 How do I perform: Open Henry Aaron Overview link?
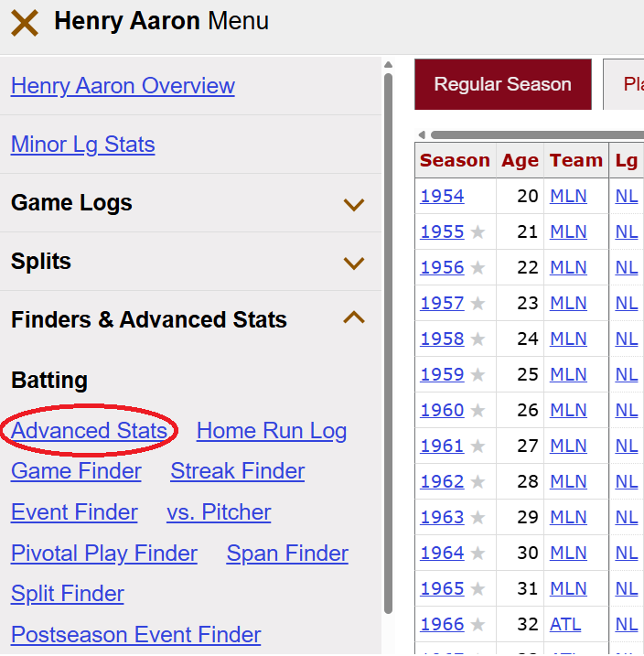coord(123,86)
